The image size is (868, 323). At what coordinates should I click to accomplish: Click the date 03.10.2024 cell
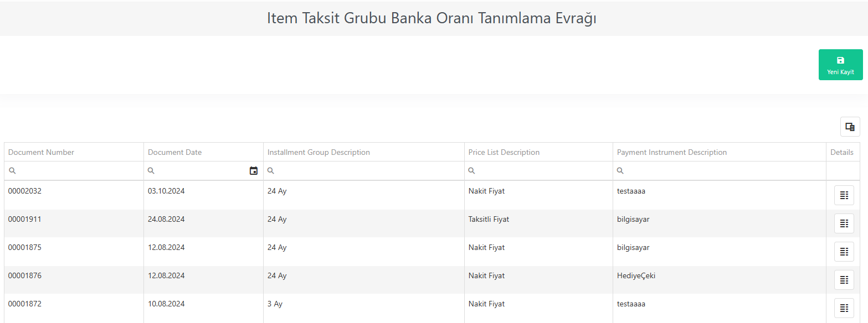coord(203,195)
